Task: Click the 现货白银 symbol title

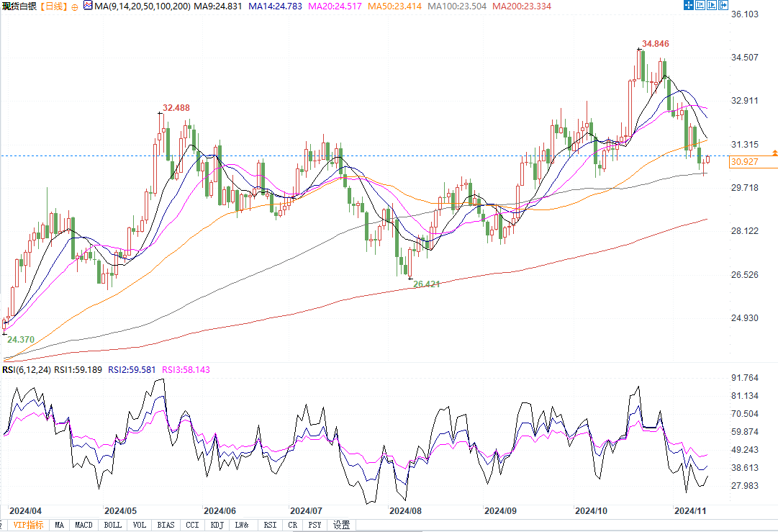Action: click(x=17, y=6)
